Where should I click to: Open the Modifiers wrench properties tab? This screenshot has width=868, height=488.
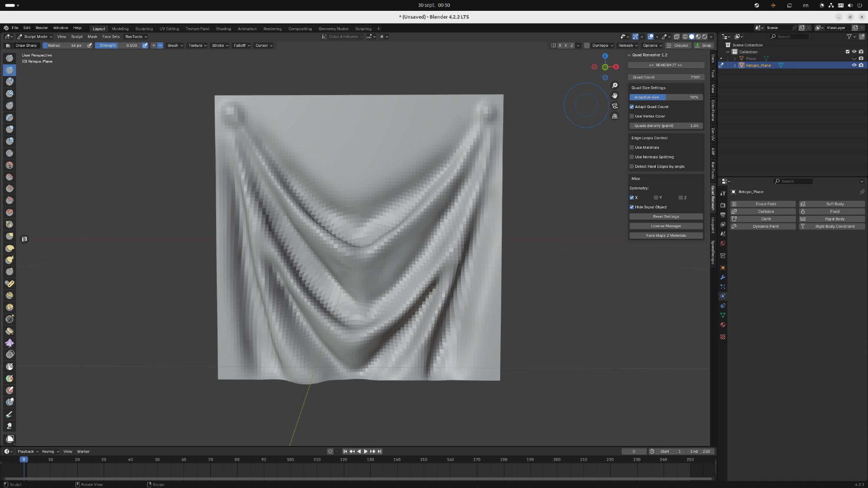click(723, 277)
